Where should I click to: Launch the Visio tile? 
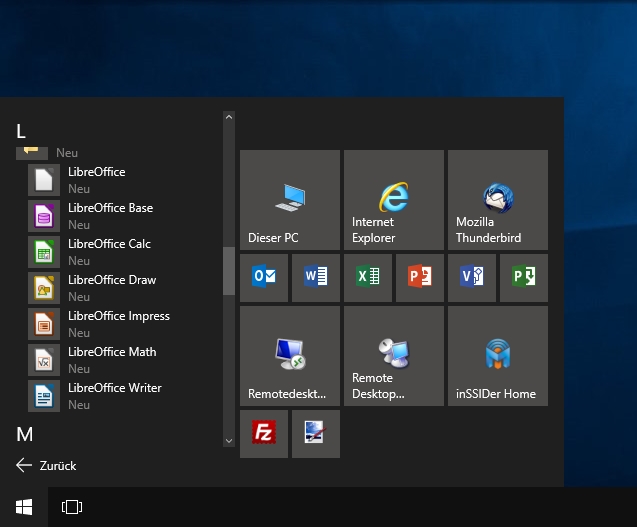(472, 278)
